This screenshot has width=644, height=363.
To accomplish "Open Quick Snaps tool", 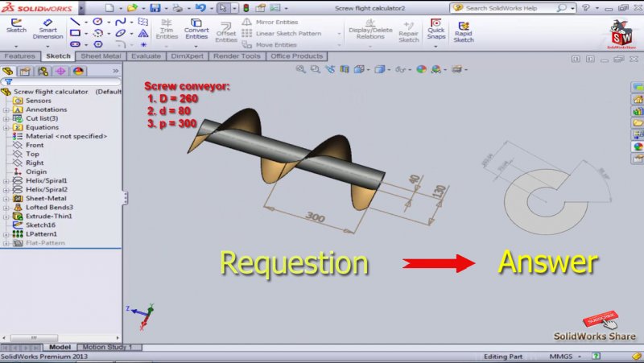I will pos(436,29).
